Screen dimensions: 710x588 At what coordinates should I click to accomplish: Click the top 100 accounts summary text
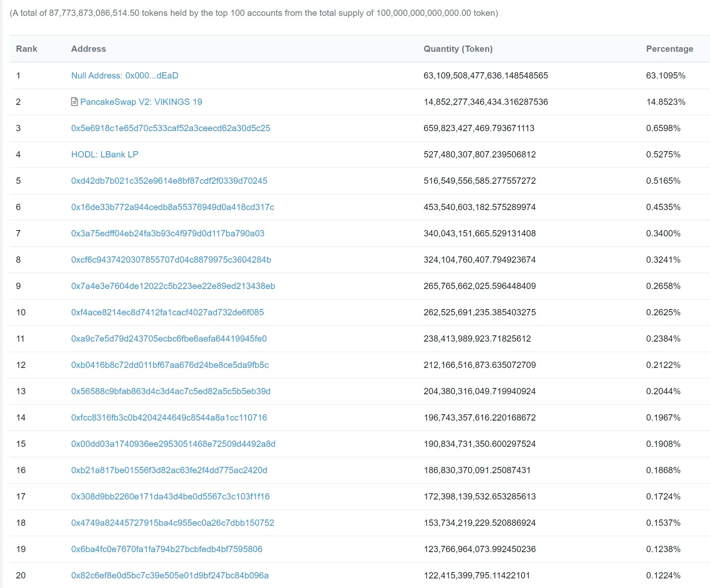point(254,13)
